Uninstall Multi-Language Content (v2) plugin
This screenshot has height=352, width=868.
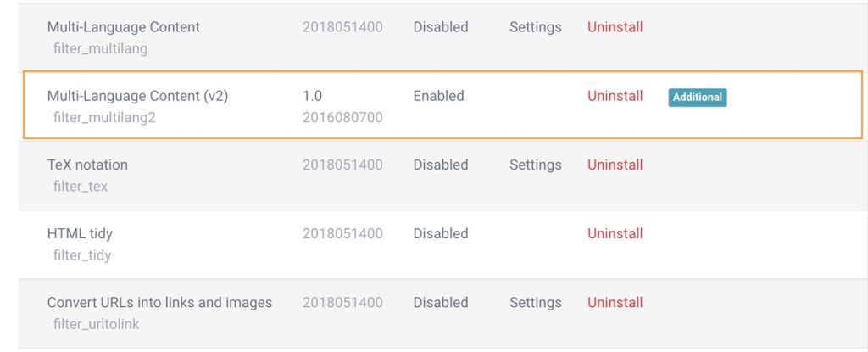[615, 96]
